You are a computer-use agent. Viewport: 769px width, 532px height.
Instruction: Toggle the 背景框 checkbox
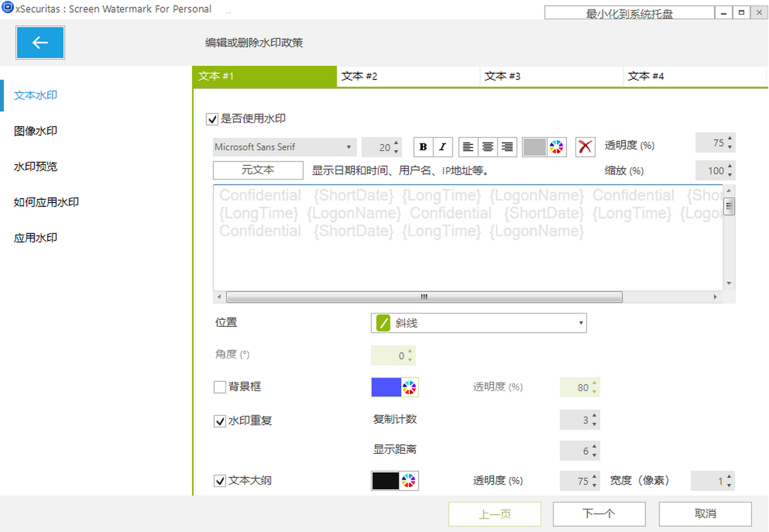220,387
